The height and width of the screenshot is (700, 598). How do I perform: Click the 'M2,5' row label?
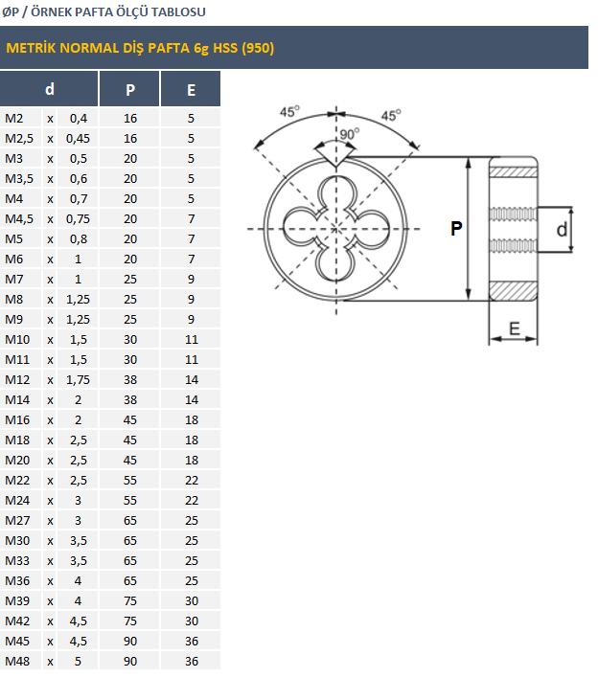coord(19,139)
